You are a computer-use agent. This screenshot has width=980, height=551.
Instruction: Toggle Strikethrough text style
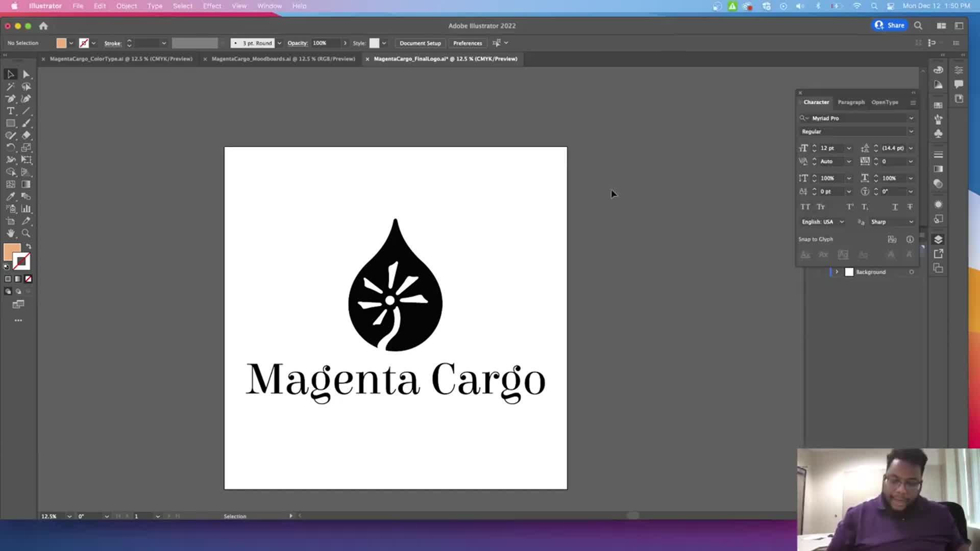click(910, 207)
